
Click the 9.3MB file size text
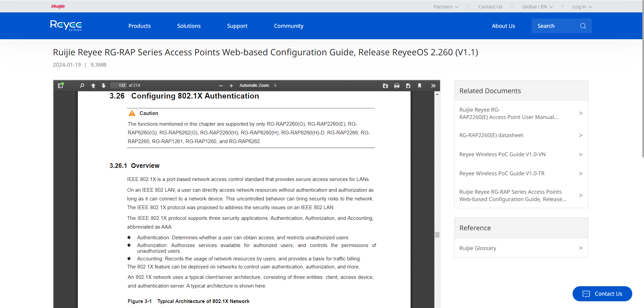coord(98,65)
